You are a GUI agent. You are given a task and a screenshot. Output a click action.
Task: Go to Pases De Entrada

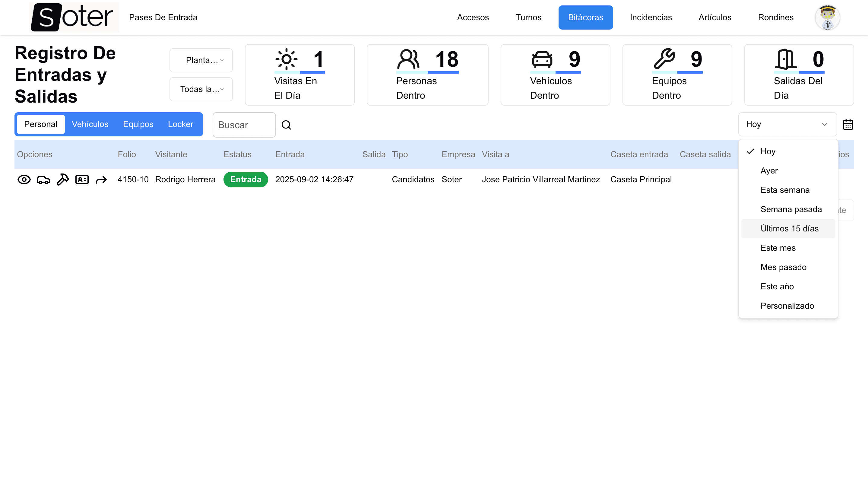tap(163, 17)
